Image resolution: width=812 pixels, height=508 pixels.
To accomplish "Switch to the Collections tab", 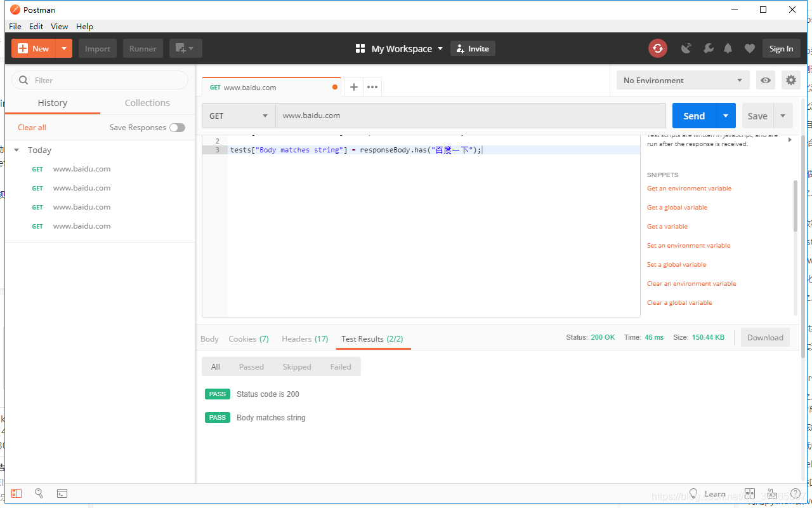I will [x=147, y=103].
